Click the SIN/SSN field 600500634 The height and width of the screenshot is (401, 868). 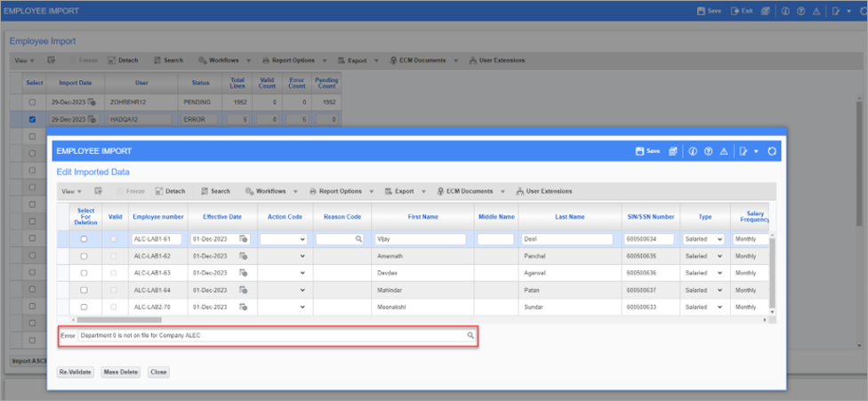click(x=649, y=239)
